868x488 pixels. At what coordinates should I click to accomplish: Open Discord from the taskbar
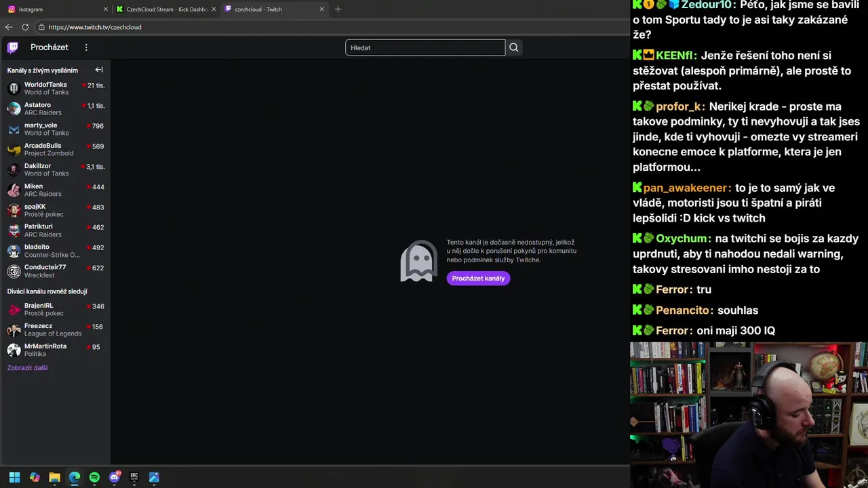pos(115,477)
